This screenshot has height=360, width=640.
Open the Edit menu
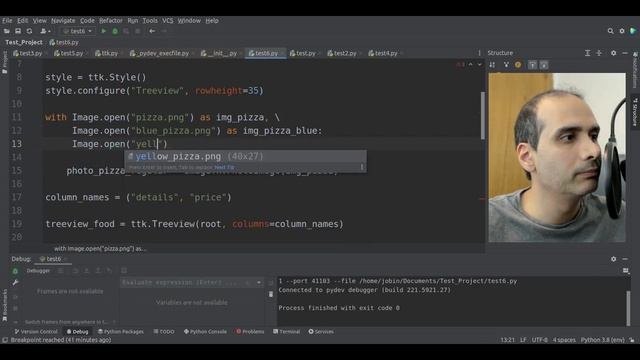[22, 20]
